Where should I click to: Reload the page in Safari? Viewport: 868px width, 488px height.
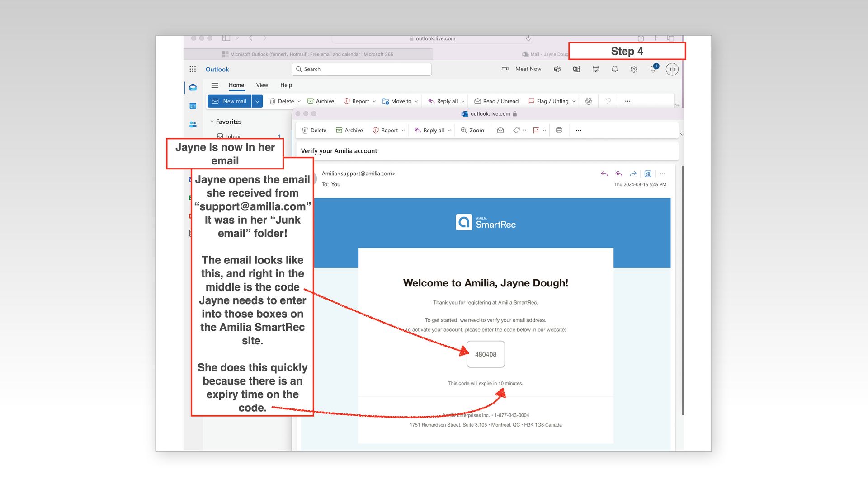(528, 38)
